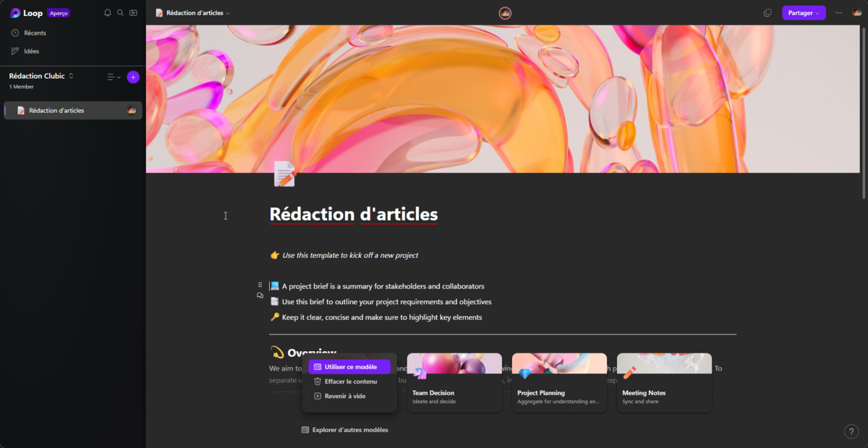The image size is (868, 448).
Task: Click the comment icon beside the bullet lines
Action: 260,296
